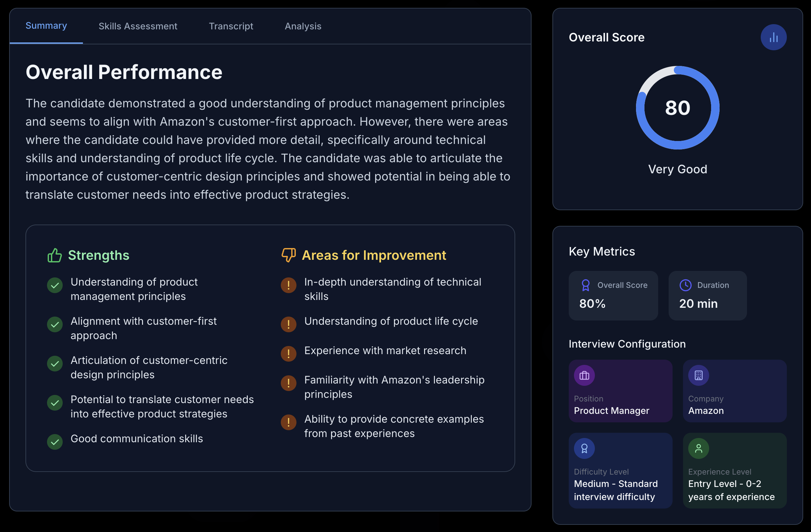The image size is (811, 532).
Task: Select the Analysis tab
Action: click(x=303, y=26)
